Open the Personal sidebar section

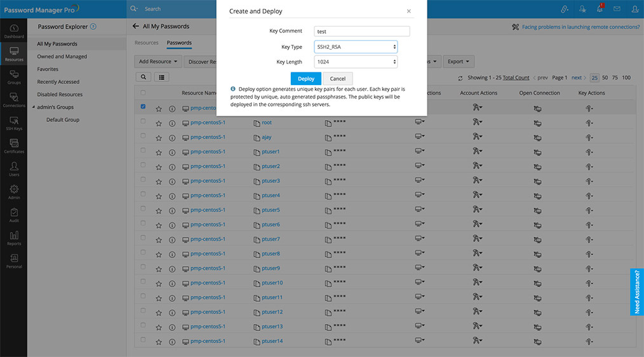[14, 261]
